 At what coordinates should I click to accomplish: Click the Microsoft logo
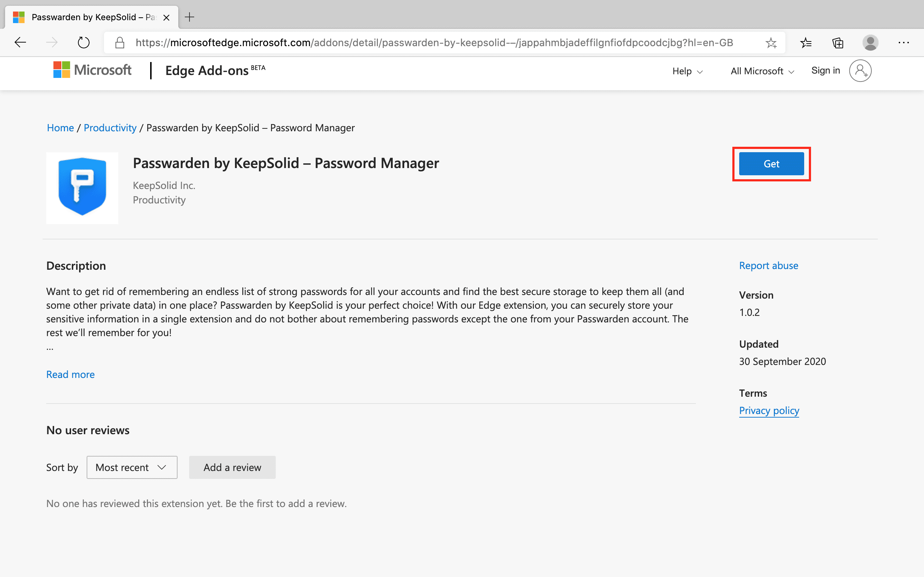click(92, 70)
